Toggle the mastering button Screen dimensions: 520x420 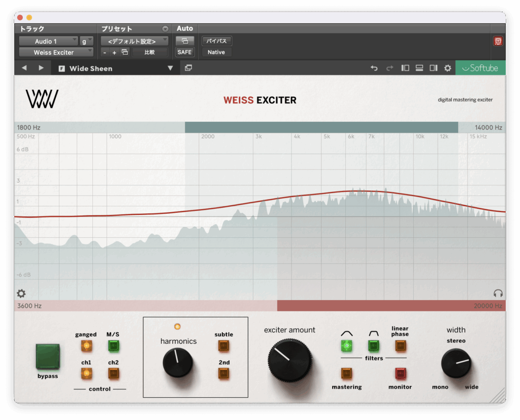point(346,374)
